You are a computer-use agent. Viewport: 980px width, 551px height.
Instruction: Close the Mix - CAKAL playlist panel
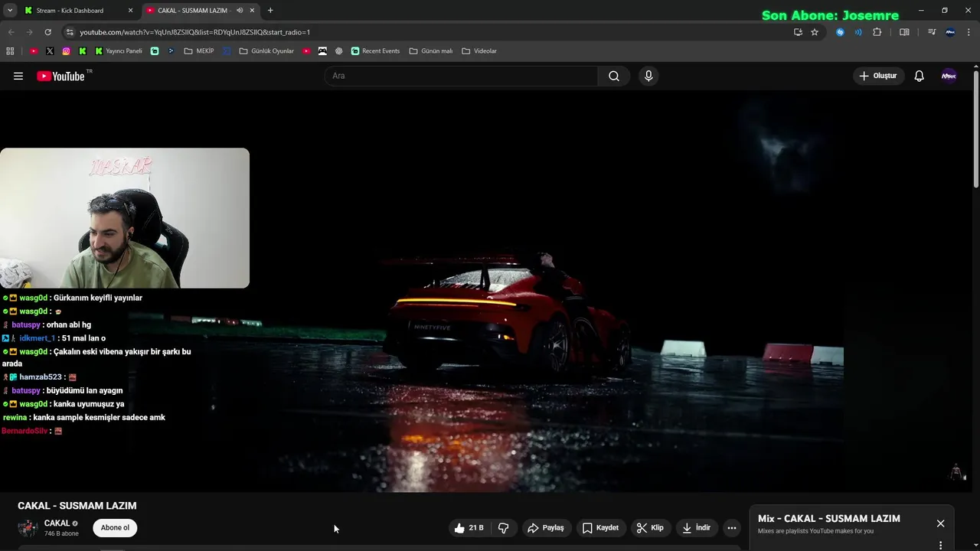point(940,523)
